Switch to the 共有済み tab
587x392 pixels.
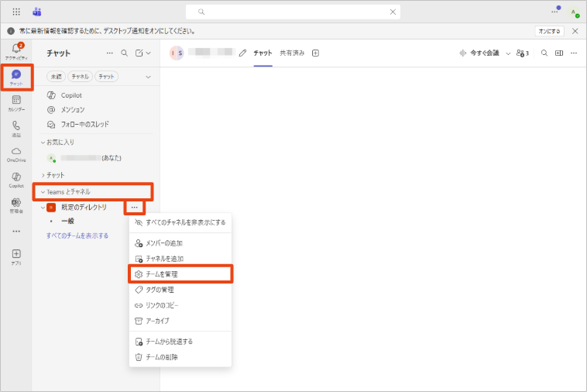(x=292, y=53)
